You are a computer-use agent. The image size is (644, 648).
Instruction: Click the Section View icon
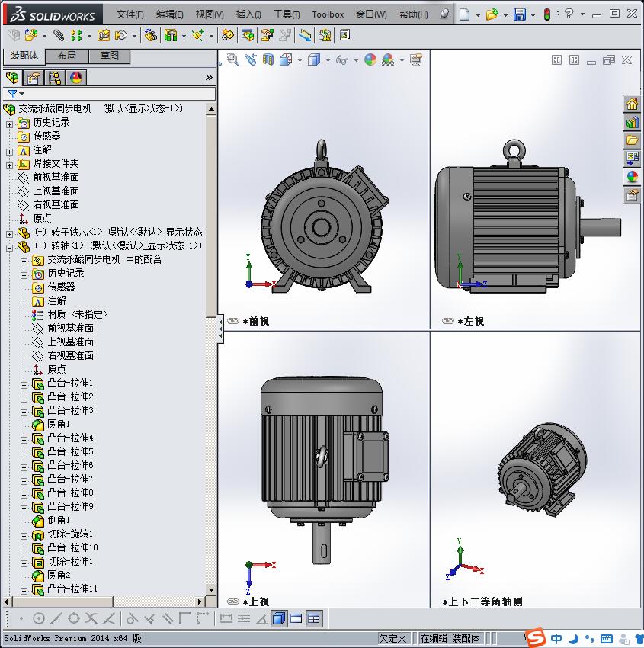(268, 60)
